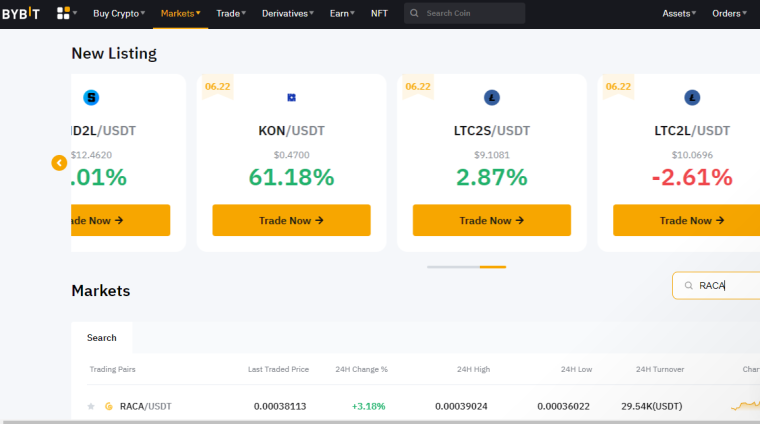760x424 pixels.
Task: Expand the Derivatives menu
Action: [287, 14]
